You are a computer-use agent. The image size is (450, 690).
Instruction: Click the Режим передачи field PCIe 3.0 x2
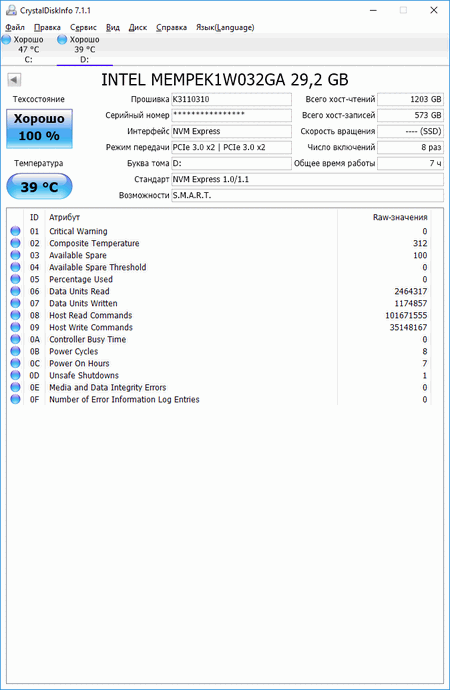231,147
